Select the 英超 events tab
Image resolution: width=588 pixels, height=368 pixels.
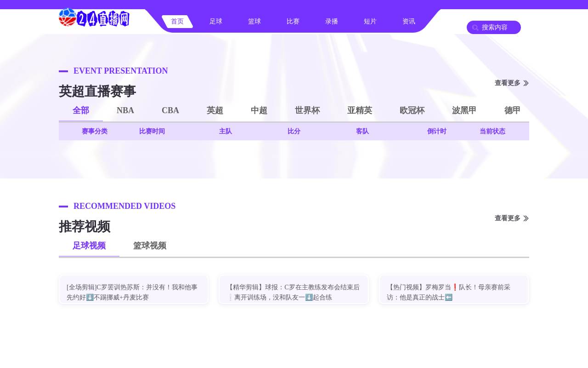click(215, 110)
